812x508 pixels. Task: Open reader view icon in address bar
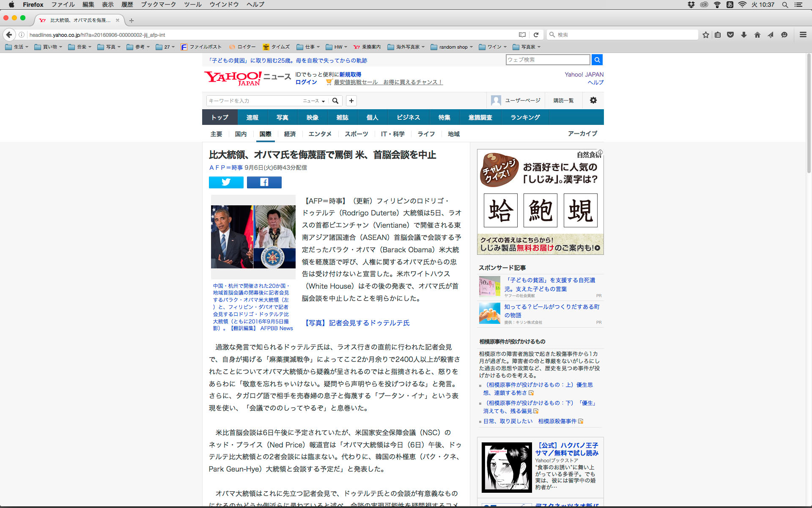pos(522,35)
